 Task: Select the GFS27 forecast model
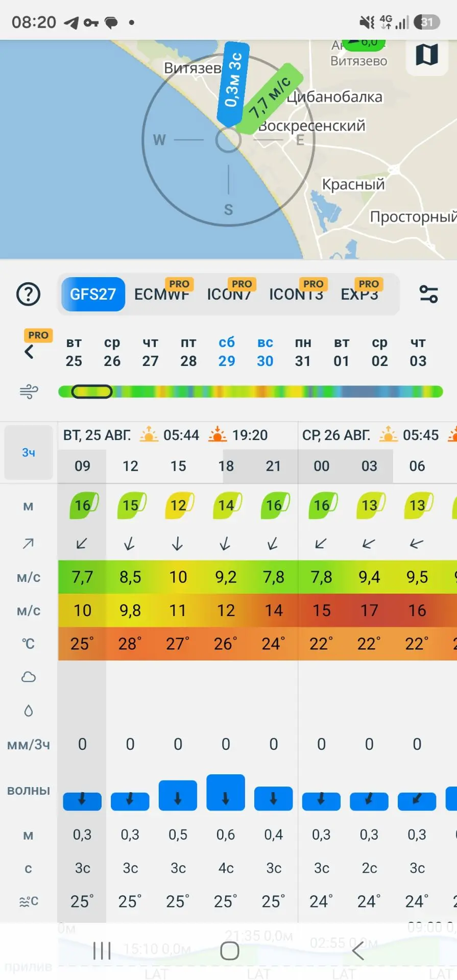coord(93,295)
